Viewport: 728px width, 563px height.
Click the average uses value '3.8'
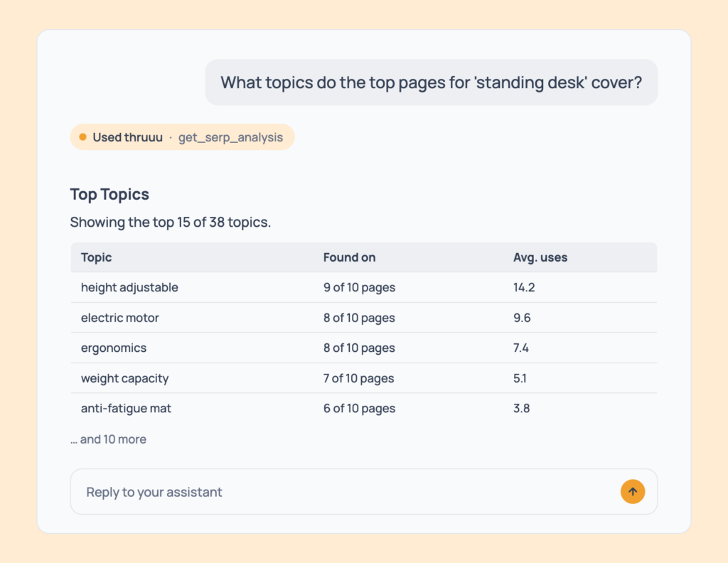pyautogui.click(x=521, y=409)
